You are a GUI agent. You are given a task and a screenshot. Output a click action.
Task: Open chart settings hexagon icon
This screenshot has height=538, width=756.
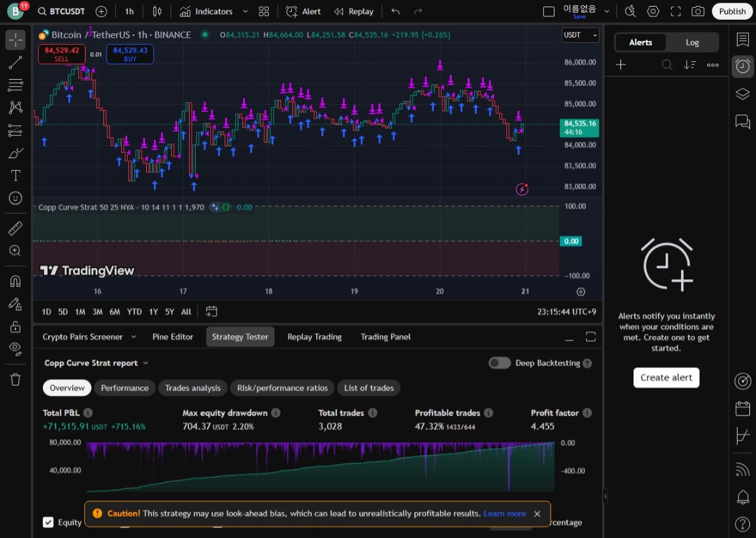point(653,12)
